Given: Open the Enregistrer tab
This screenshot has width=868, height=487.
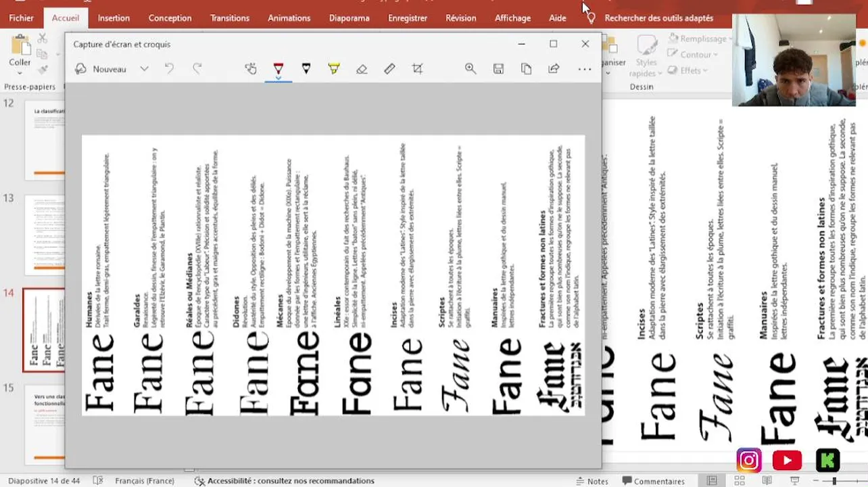Looking at the screenshot, I should (408, 18).
